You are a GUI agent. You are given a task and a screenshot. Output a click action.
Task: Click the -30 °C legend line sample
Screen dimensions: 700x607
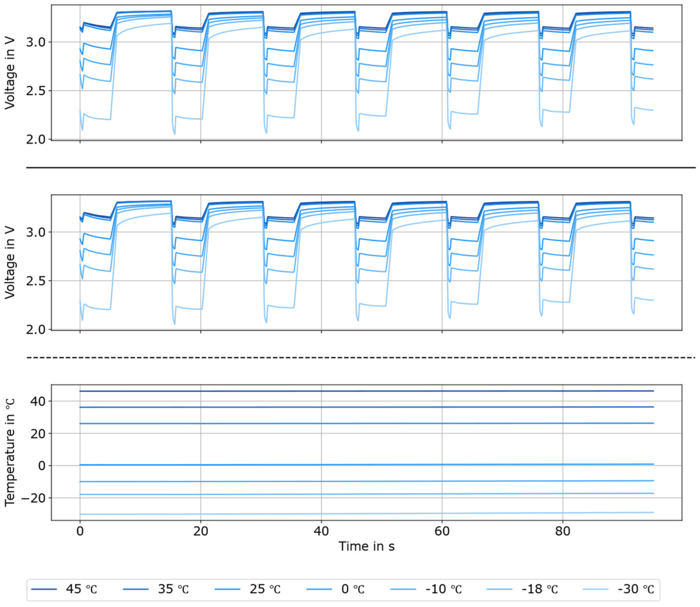(595, 589)
